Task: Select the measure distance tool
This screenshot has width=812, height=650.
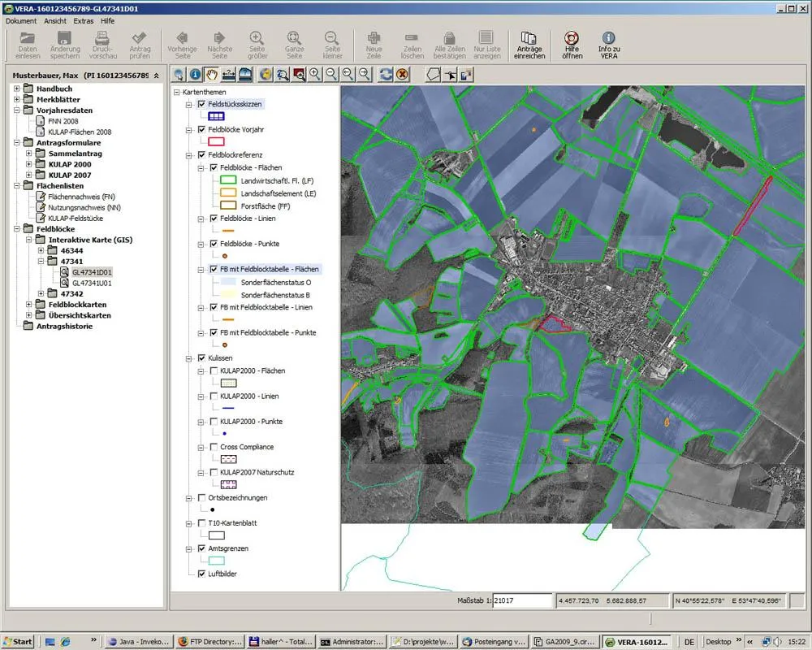Action: point(228,75)
